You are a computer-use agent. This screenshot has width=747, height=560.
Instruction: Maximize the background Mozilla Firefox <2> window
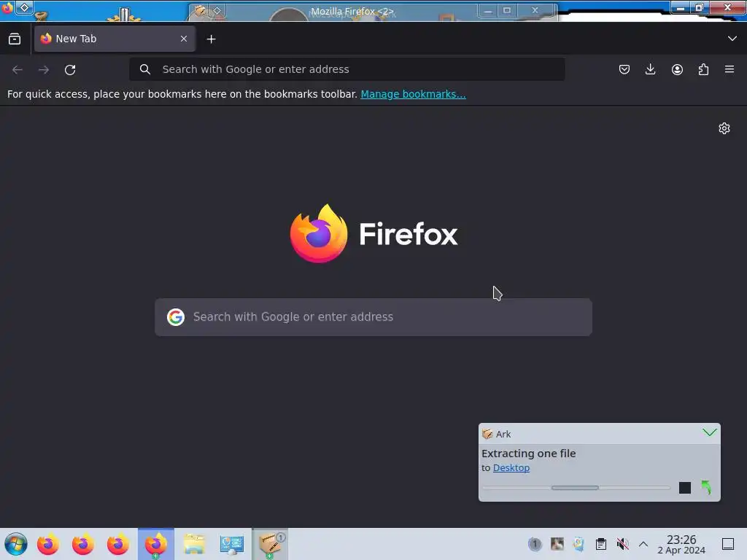507,10
